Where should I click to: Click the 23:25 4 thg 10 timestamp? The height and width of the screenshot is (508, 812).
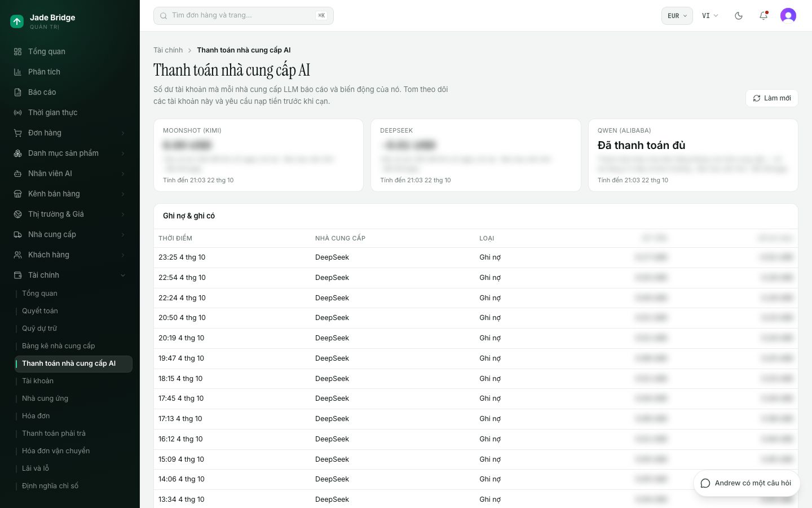click(182, 257)
